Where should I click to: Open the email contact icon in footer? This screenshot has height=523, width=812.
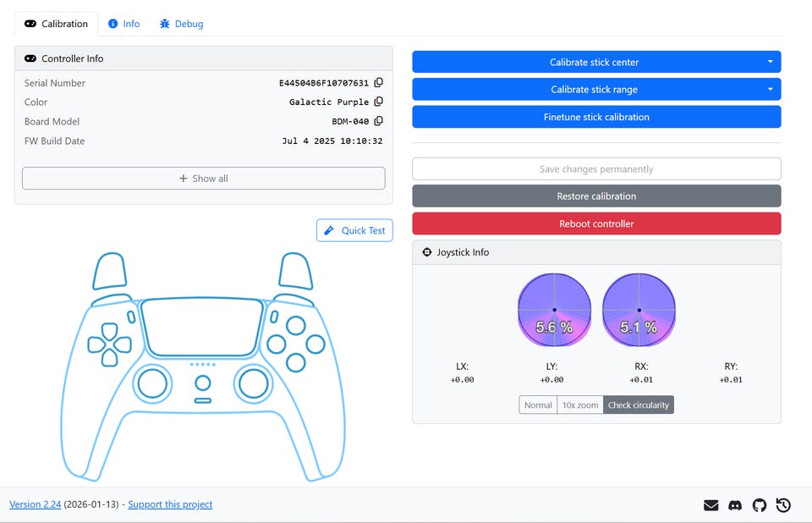pos(711,505)
